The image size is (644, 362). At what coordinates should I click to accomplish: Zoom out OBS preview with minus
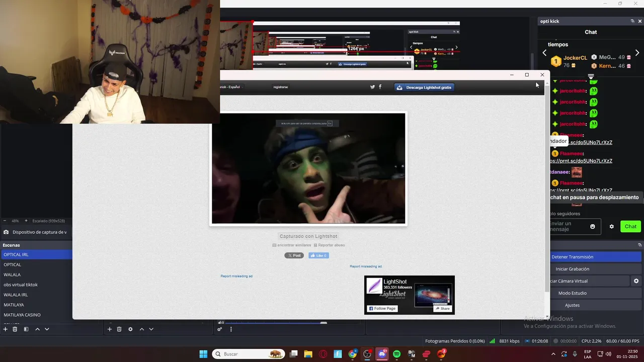[x=5, y=221]
